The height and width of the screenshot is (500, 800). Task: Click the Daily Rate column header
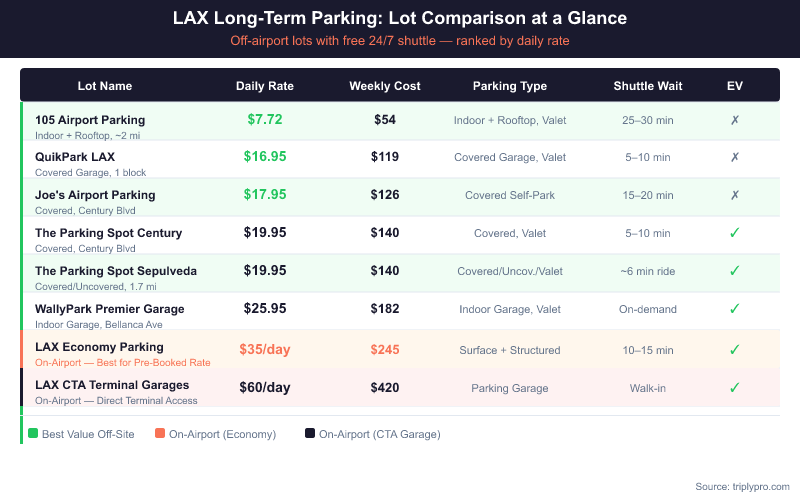(265, 86)
